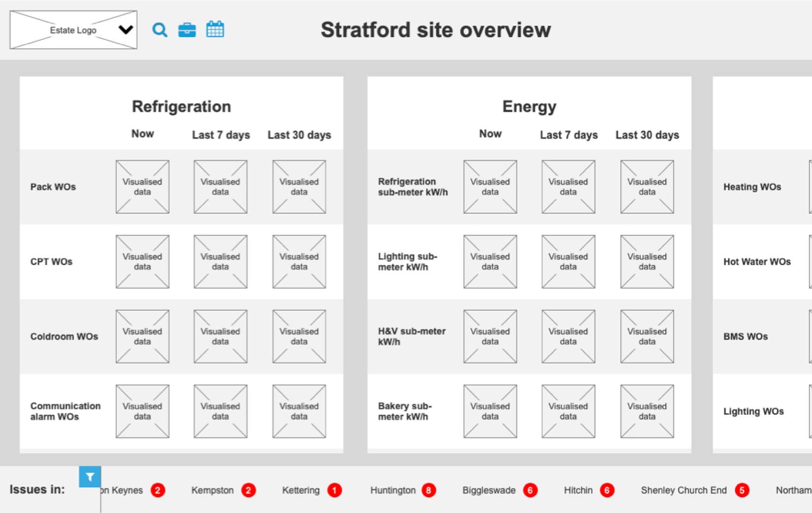Viewport: 812px width, 513px height.
Task: Open Hitchin issues link
Action: coord(578,490)
